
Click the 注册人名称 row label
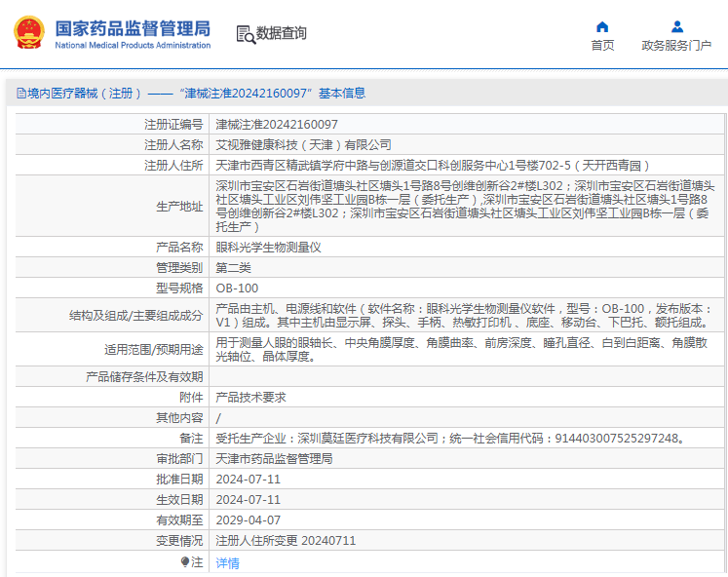173,145
